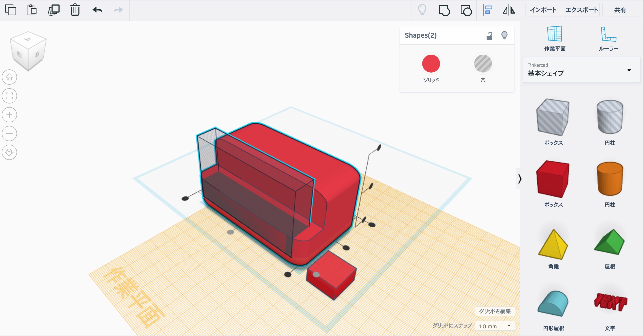
Task: Toggle shape visibility lightbulb in Shapes panel
Action: 504,36
